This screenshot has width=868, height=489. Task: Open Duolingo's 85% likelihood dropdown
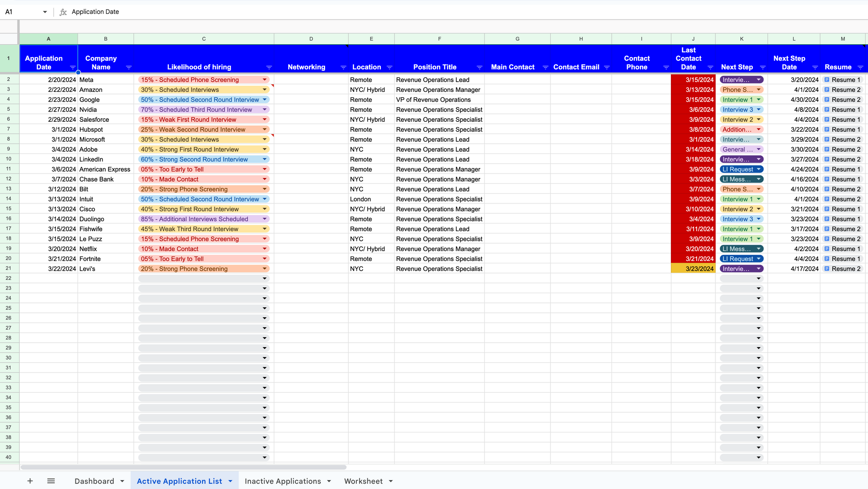[x=265, y=219]
